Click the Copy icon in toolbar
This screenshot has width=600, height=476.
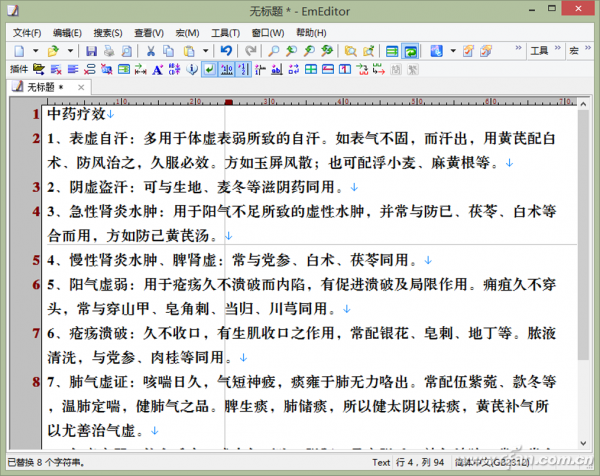click(169, 50)
